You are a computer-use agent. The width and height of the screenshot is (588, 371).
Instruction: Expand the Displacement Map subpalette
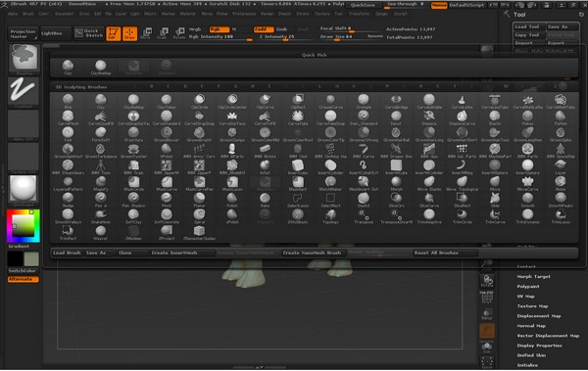[538, 316]
